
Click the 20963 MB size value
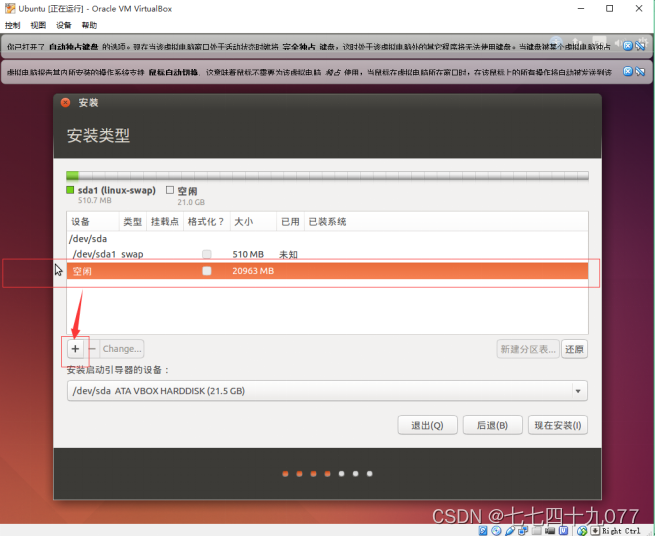(x=253, y=271)
